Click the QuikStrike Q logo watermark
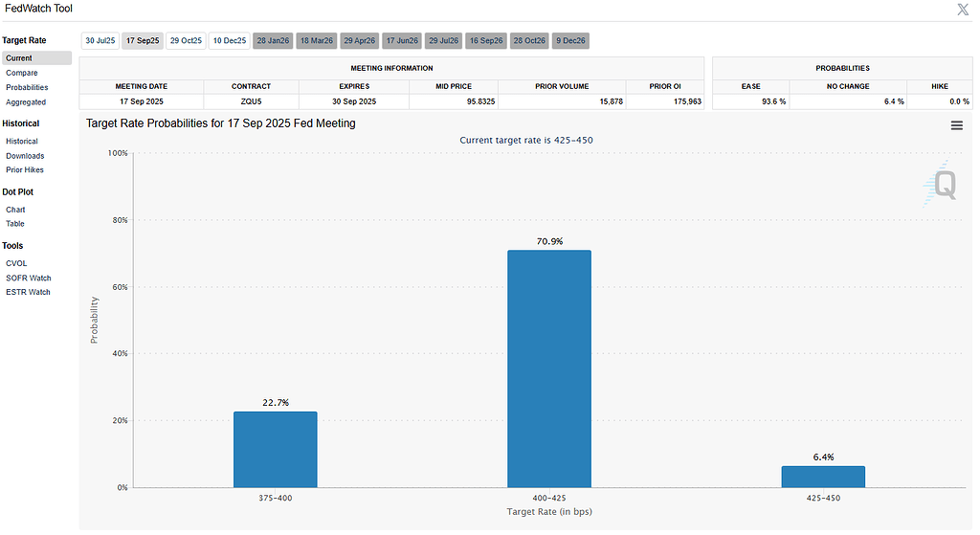Image resolution: width=980 pixels, height=535 pixels. pos(941,184)
